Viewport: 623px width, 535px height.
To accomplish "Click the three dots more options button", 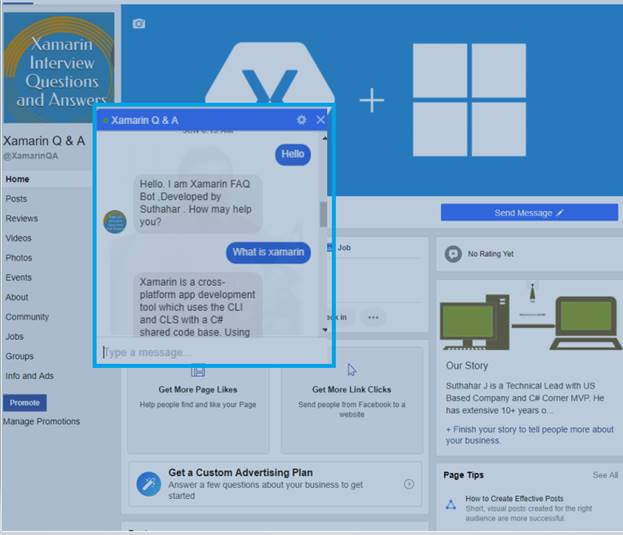I will pyautogui.click(x=373, y=317).
